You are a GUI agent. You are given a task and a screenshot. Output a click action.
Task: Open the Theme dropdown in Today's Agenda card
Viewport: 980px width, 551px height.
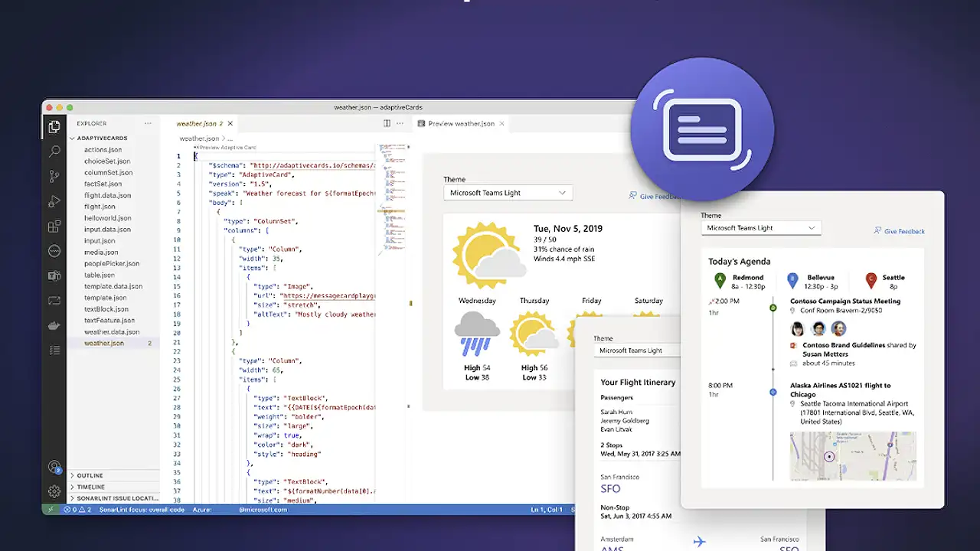point(761,228)
